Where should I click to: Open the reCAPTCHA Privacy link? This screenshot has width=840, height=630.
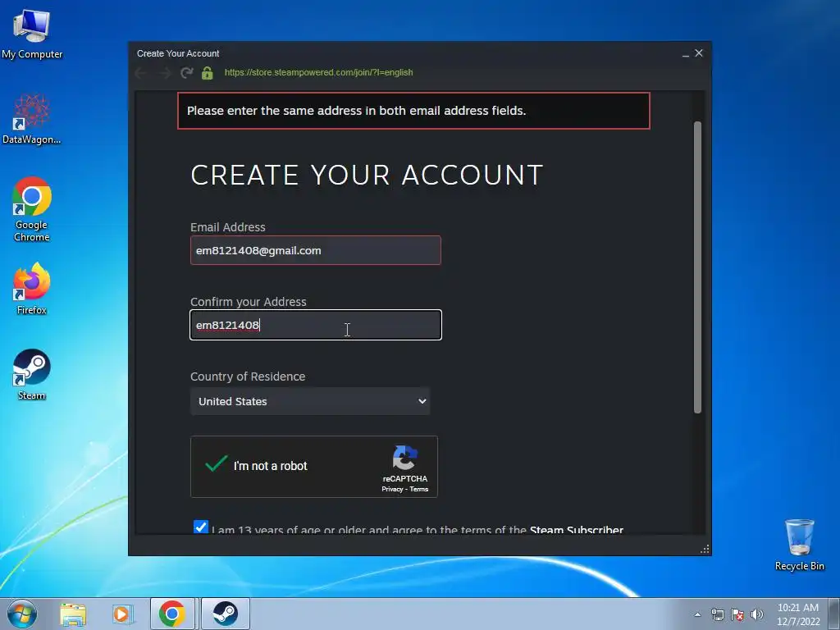(x=392, y=489)
